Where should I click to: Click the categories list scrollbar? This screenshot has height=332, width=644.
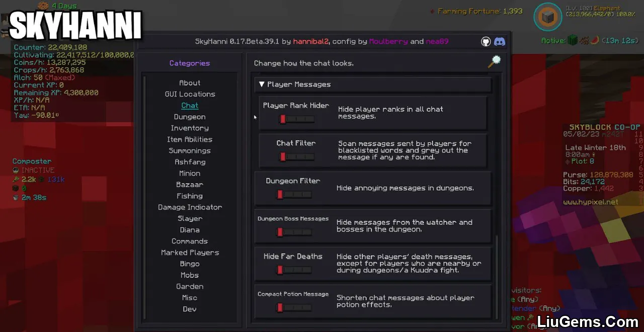click(145, 197)
